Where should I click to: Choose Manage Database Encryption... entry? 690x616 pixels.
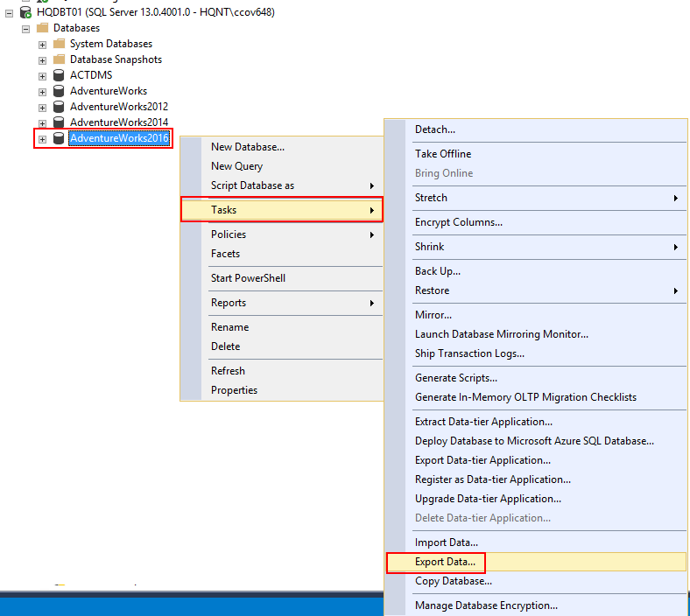click(536, 605)
